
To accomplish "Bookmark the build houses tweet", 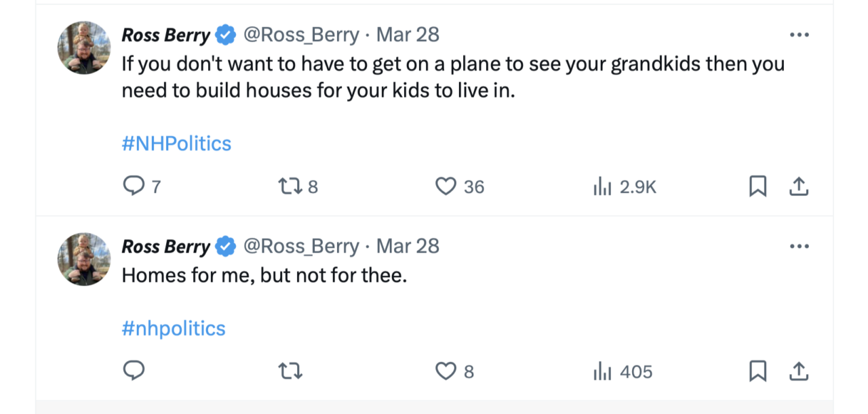I will point(757,186).
